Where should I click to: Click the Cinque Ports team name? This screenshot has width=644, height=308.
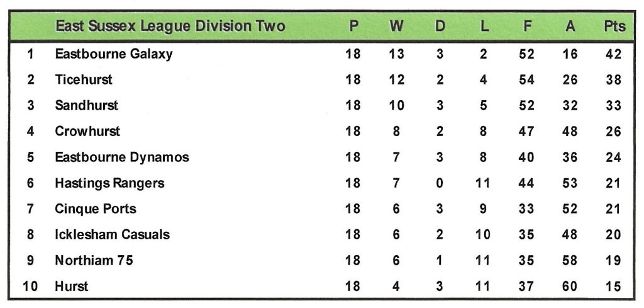96,209
